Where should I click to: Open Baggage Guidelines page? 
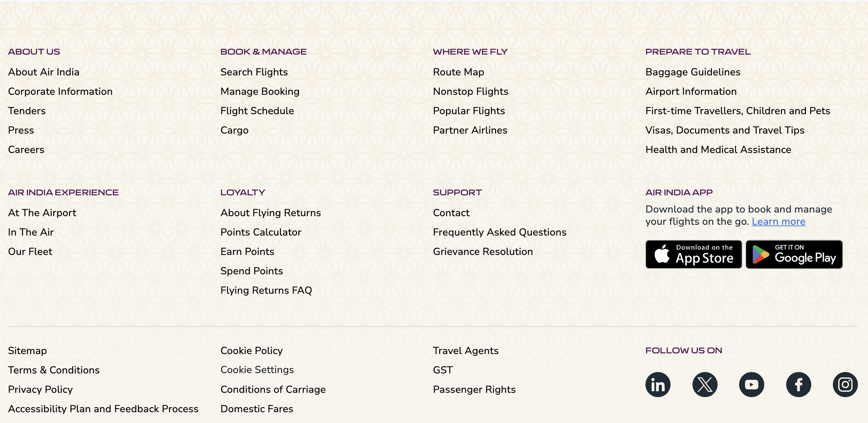point(692,72)
